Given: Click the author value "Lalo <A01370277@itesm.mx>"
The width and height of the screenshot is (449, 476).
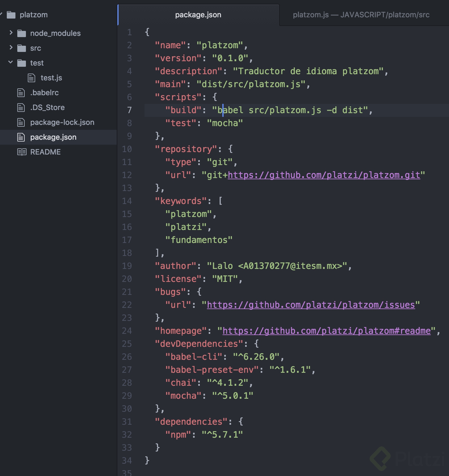Looking at the screenshot, I should (277, 266).
